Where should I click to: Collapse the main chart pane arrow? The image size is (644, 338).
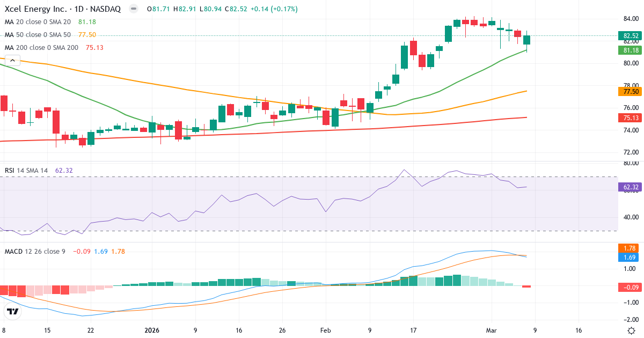pos(12,60)
